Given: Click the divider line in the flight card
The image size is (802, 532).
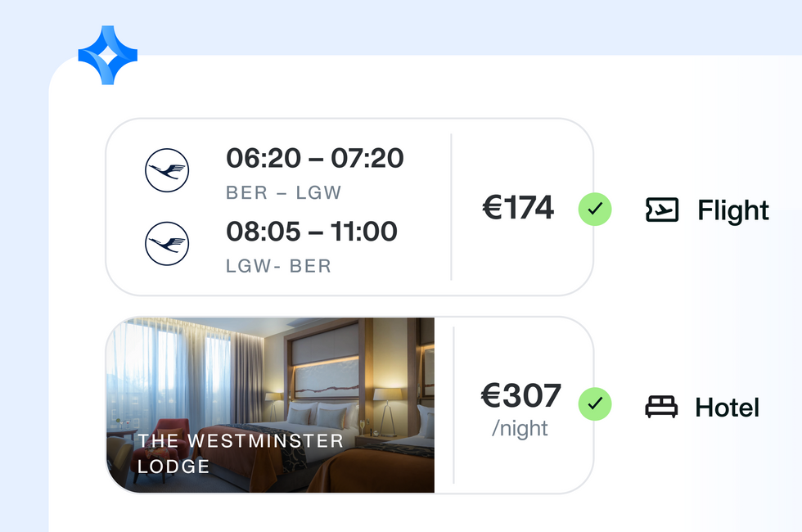Looking at the screenshot, I should pos(451,207).
